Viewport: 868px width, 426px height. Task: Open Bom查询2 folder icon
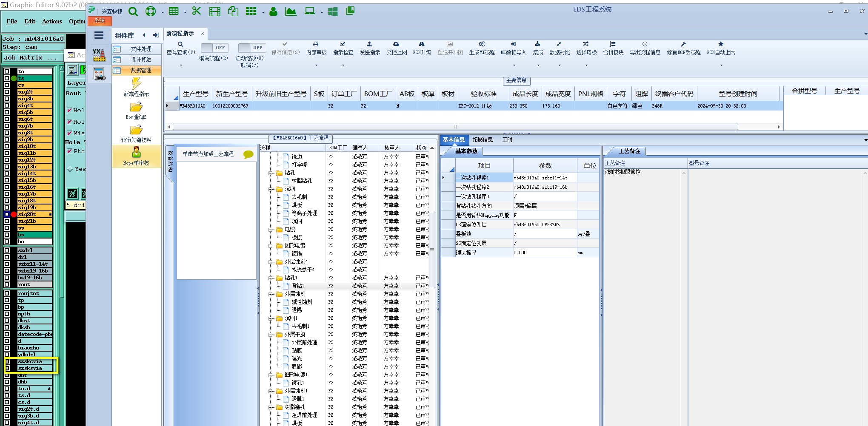click(x=136, y=107)
